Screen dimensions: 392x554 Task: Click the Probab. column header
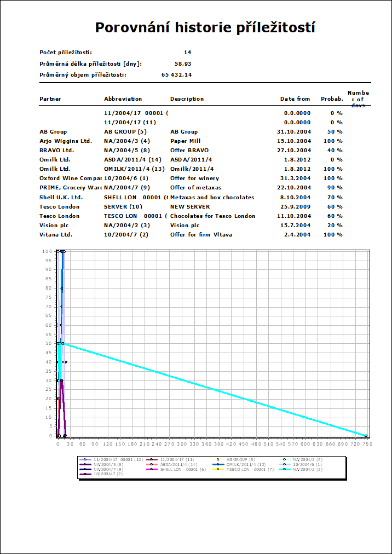(332, 99)
